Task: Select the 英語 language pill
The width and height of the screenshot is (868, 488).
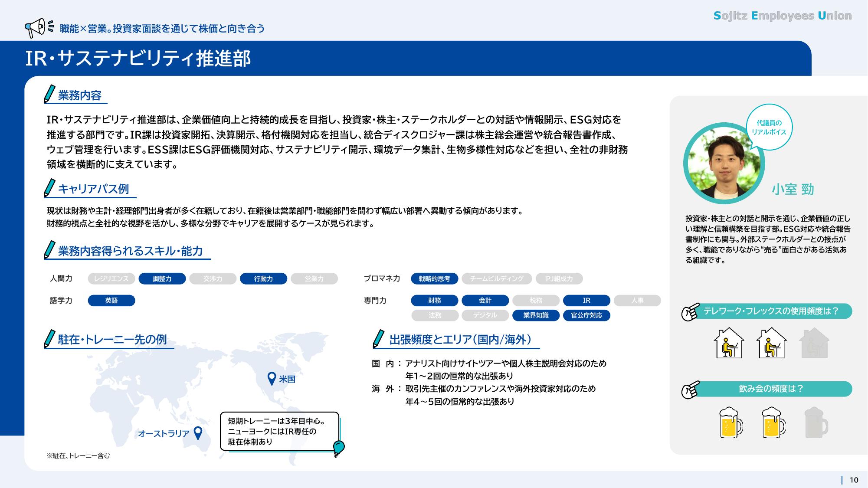Action: tap(111, 301)
